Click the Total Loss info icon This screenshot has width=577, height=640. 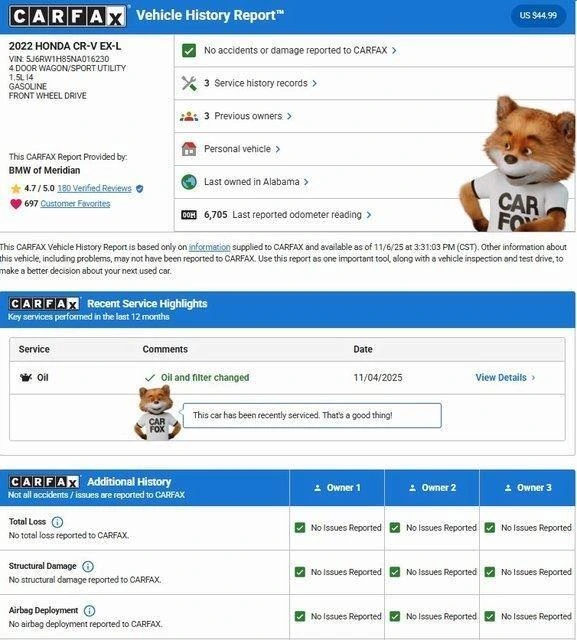pyautogui.click(x=57, y=522)
